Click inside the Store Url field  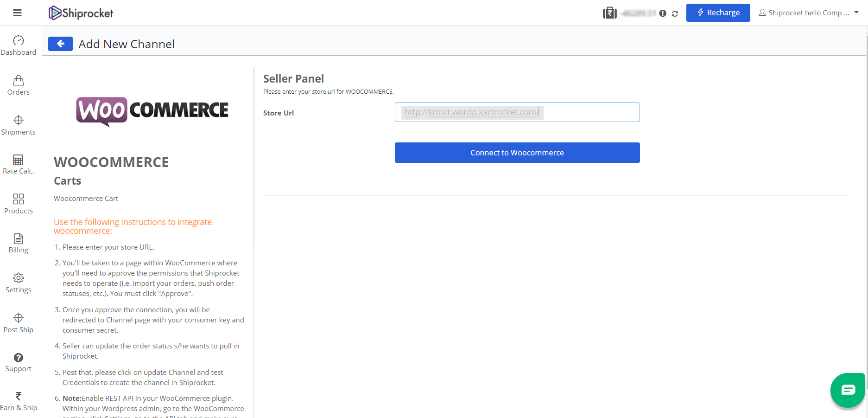pos(517,112)
